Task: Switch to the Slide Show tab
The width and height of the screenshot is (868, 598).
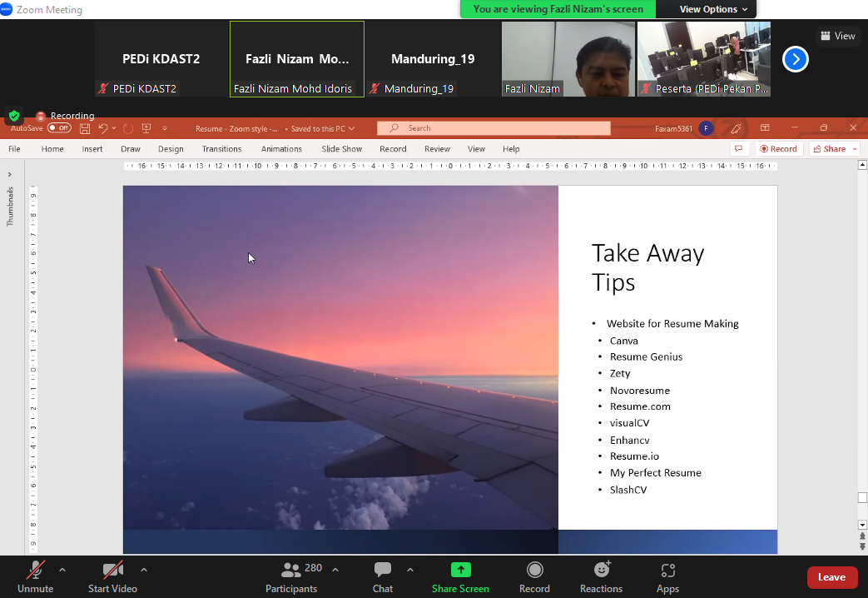Action: (342, 149)
